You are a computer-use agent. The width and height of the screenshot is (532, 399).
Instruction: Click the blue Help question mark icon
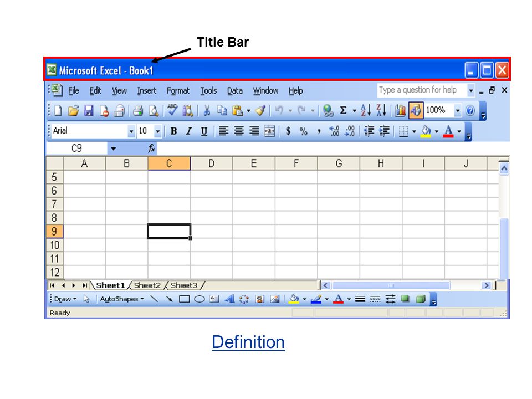point(470,111)
